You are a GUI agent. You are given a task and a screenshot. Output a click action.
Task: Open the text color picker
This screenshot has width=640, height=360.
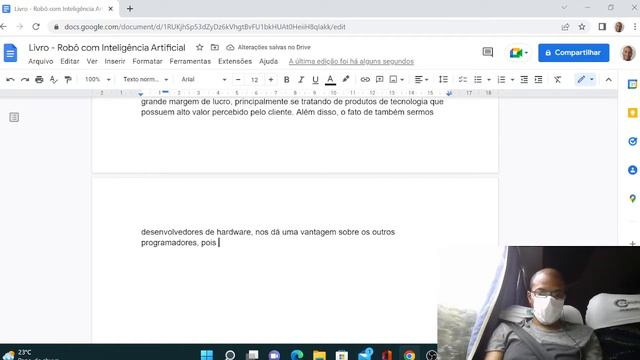[x=330, y=80]
